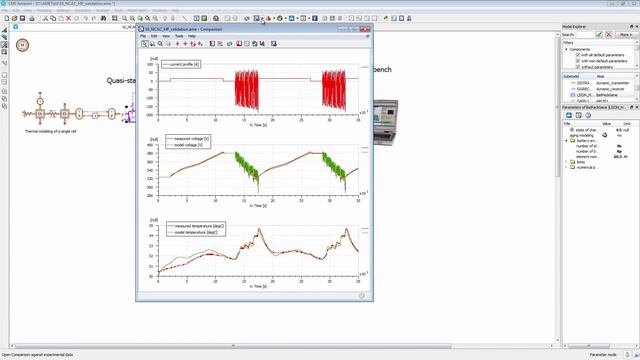Click the red-square plot icon in Comparison toolbar

pyautogui.click(x=239, y=44)
